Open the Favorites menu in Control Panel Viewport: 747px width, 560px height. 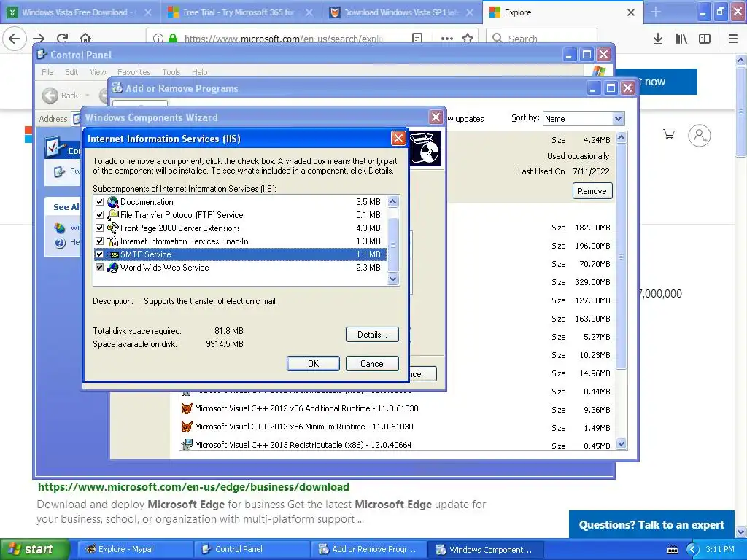134,72
